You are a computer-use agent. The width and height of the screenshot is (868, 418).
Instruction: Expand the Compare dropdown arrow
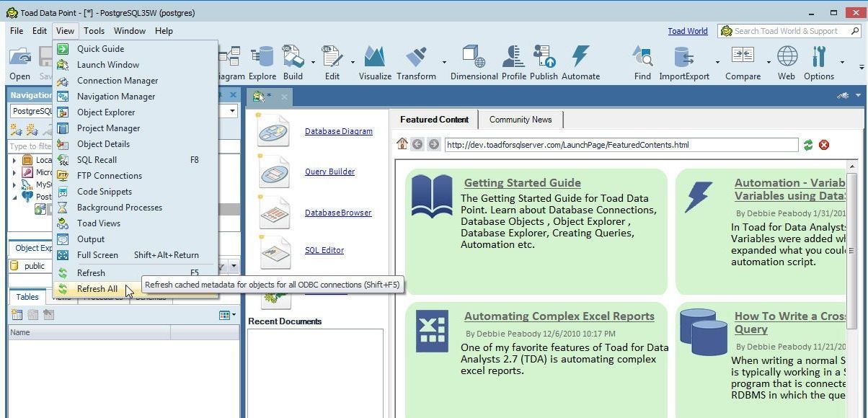tap(769, 63)
